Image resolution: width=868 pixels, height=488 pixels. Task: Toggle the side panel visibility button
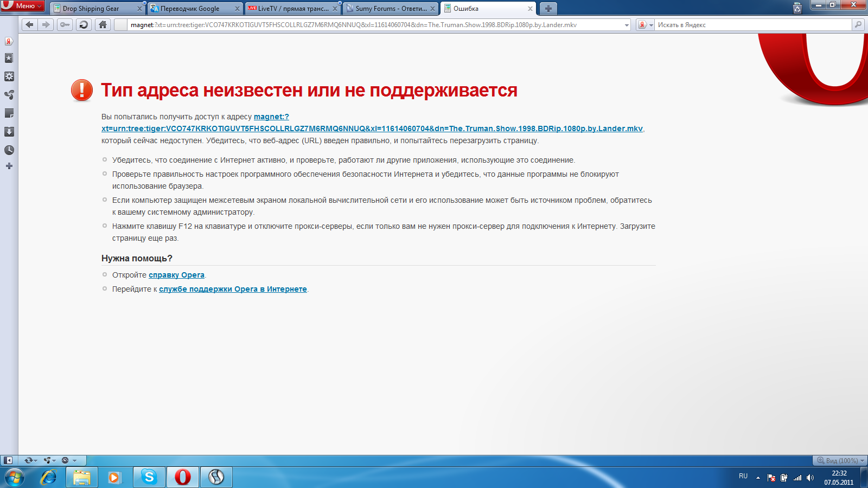8,460
